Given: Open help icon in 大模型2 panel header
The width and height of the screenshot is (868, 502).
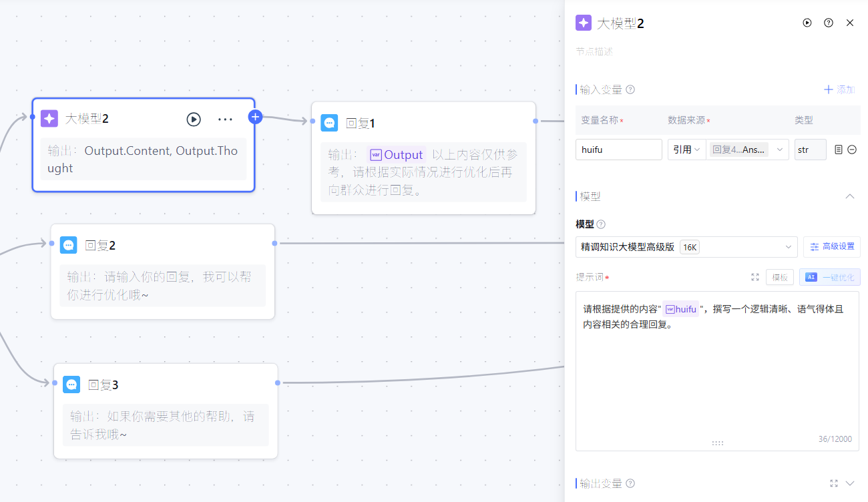Looking at the screenshot, I should (828, 23).
